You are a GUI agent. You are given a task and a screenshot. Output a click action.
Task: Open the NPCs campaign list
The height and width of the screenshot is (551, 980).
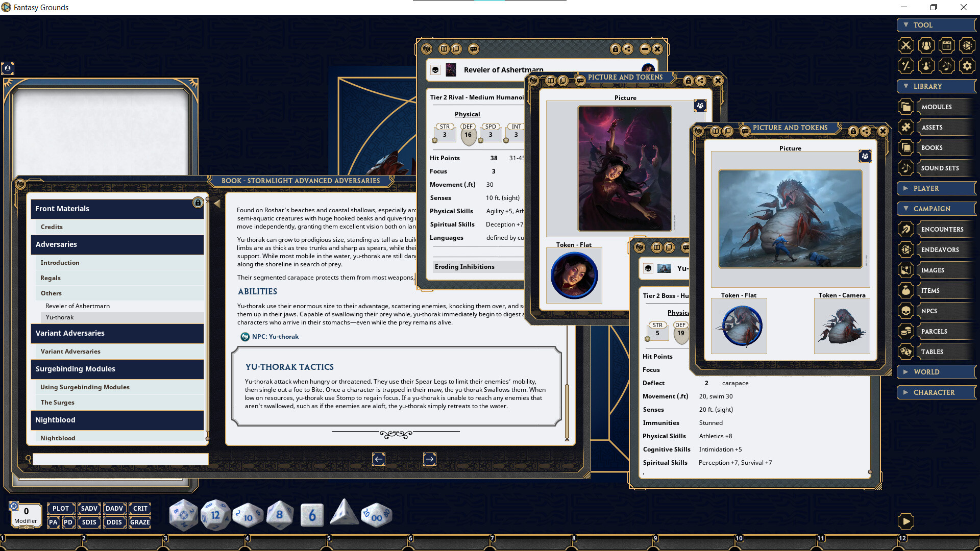click(942, 311)
